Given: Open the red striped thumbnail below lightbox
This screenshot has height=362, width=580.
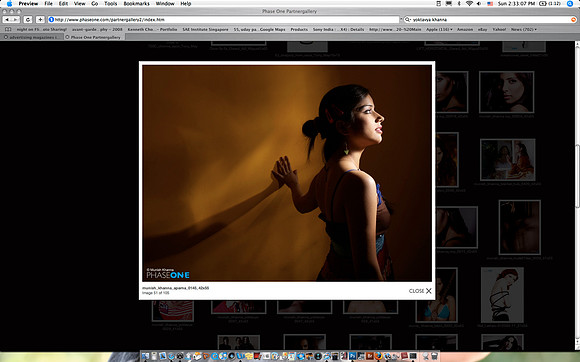Looking at the screenshot, I should coord(172,311).
